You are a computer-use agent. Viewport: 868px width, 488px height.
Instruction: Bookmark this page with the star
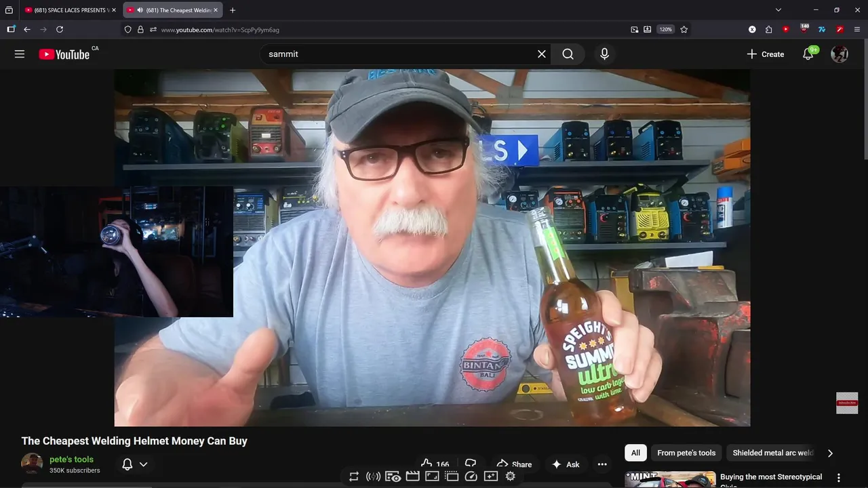[x=684, y=29]
